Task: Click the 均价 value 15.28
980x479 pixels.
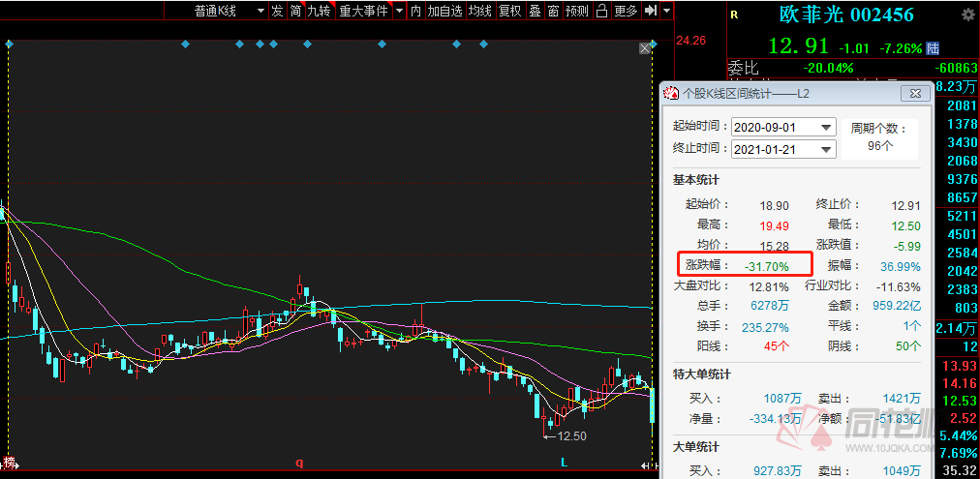Action: [x=774, y=246]
